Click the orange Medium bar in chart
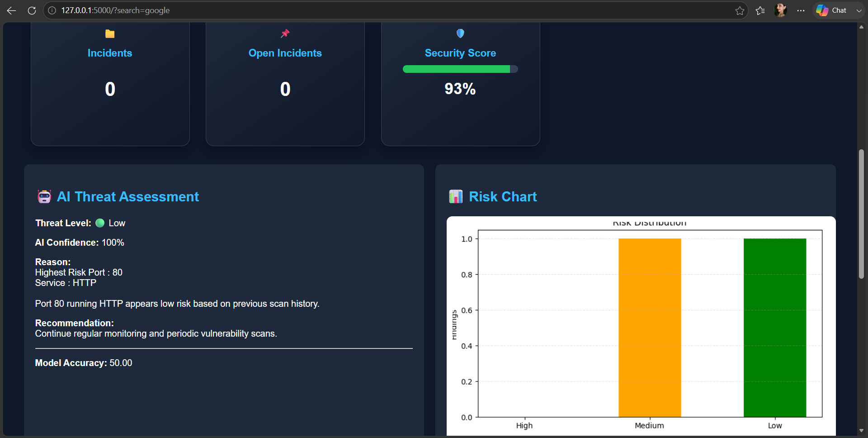Screen dimensions: 868x438 coord(650,328)
